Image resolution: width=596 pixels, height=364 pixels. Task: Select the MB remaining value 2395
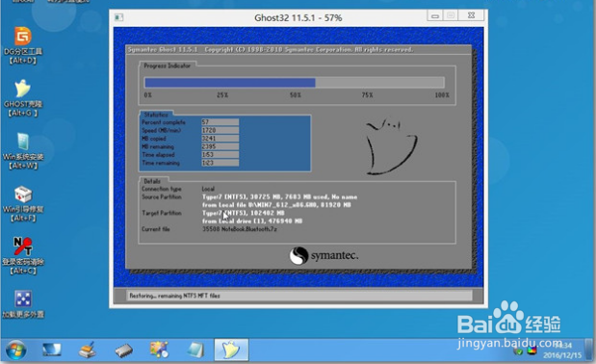pos(220,146)
